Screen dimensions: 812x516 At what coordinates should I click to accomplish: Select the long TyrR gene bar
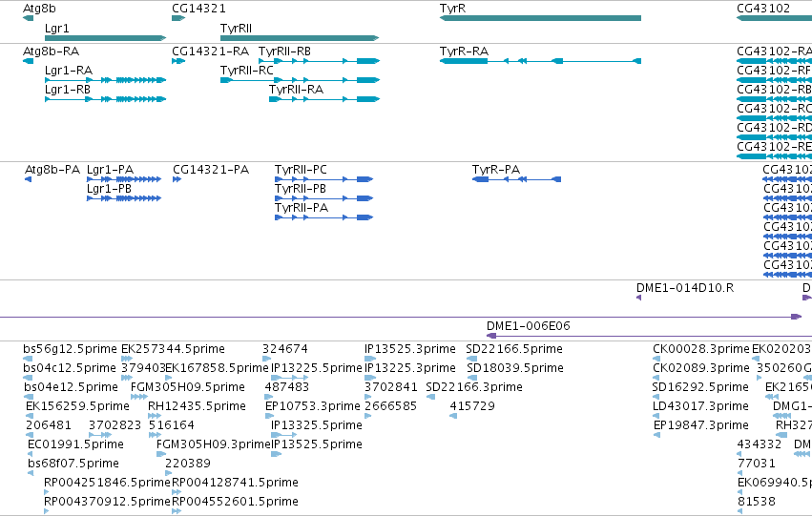click(x=541, y=18)
